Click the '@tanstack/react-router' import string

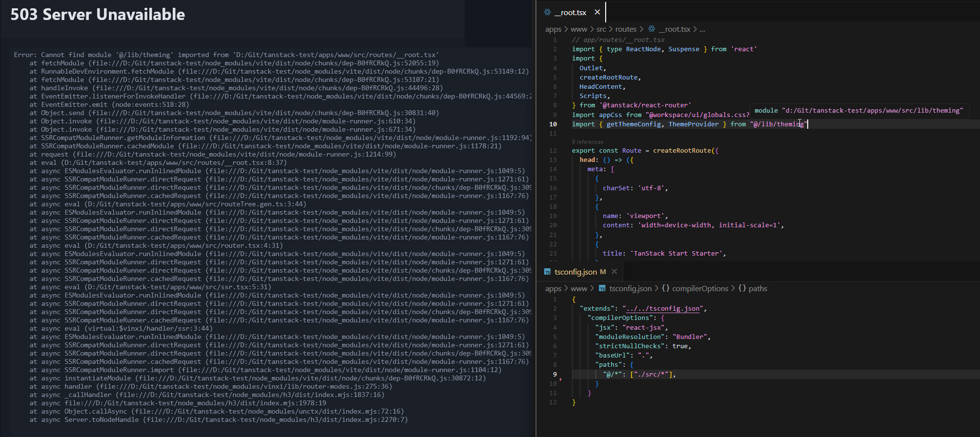click(645, 105)
